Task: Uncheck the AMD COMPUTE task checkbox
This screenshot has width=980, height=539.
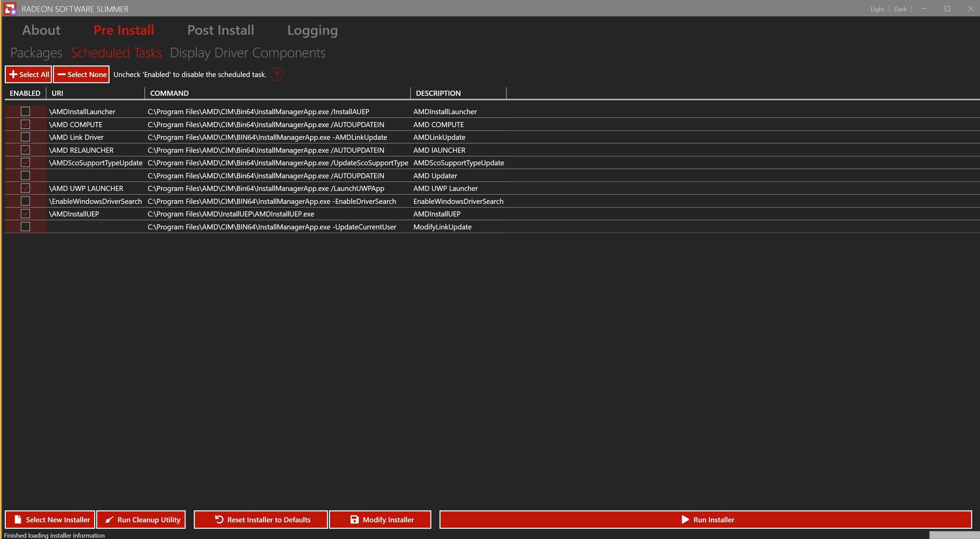Action: point(26,124)
